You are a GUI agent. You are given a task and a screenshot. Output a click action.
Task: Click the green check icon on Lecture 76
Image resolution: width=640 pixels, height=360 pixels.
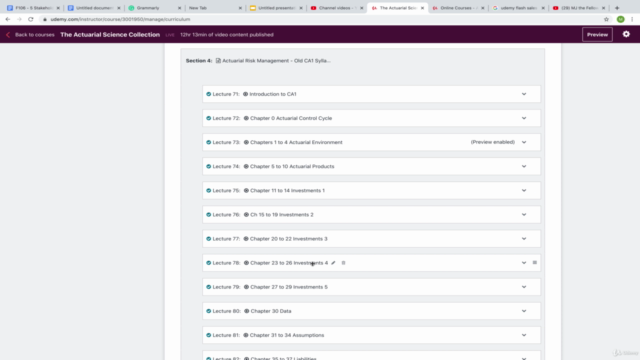[209, 214]
